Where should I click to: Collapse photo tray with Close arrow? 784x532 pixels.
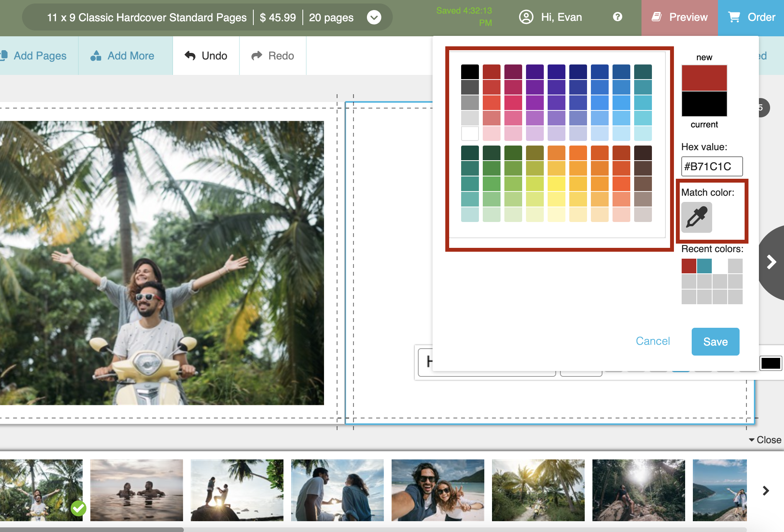click(765, 440)
